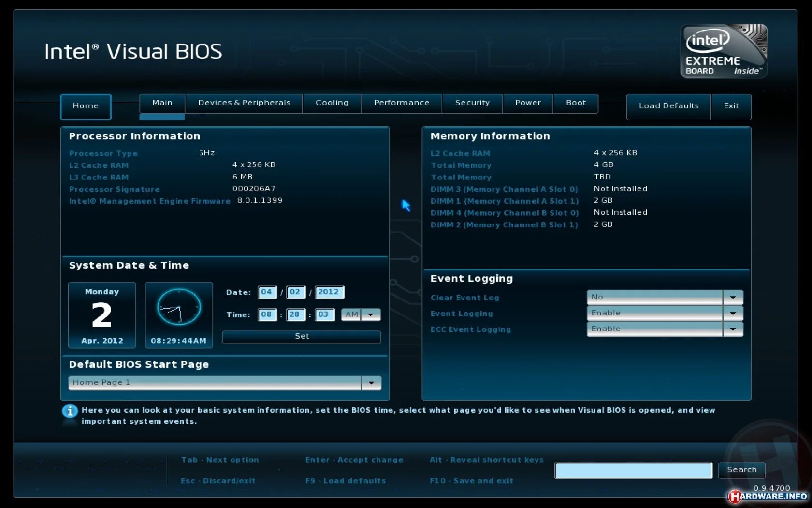
Task: Click the Processor Signature value 000206A7
Action: pyautogui.click(x=254, y=189)
